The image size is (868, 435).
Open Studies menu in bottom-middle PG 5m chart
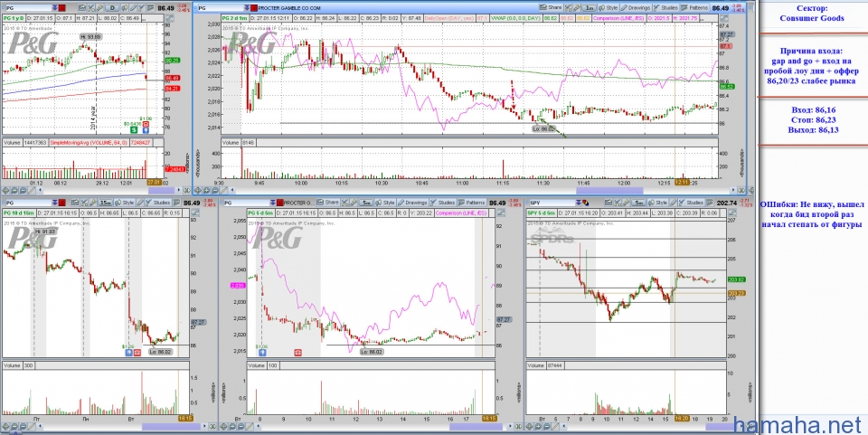tap(443, 203)
